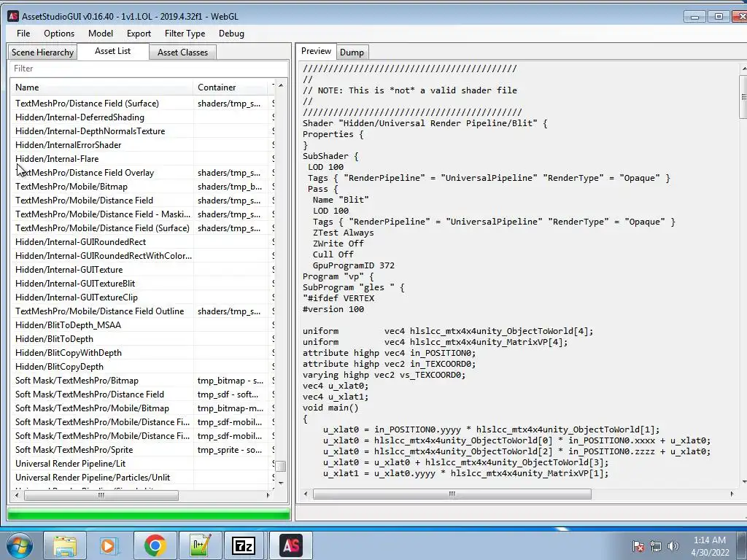Select Hidden/Internal-GUITextureClip asset
The image size is (747, 560).
coord(142,297)
